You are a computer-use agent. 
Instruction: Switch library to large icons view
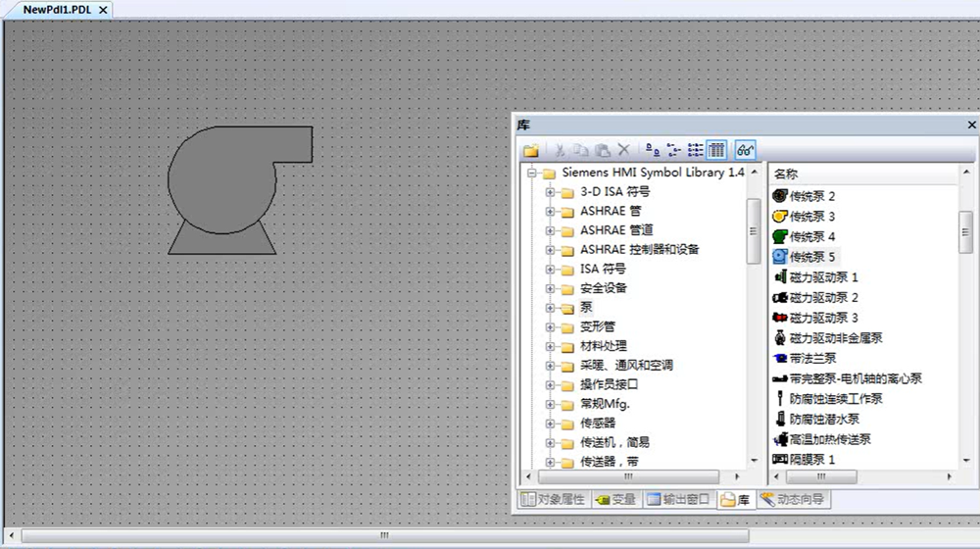pos(653,150)
